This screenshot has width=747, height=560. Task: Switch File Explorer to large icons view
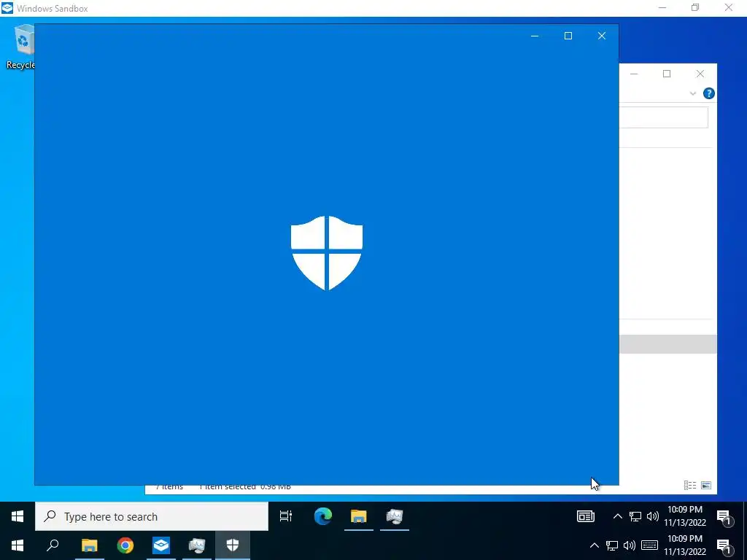(706, 485)
